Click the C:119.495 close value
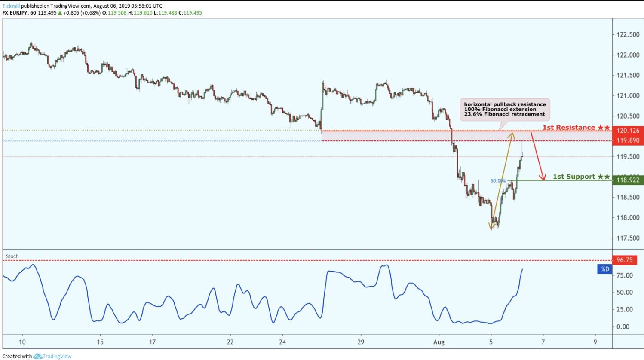This screenshot has height=360, width=644. 190,13
